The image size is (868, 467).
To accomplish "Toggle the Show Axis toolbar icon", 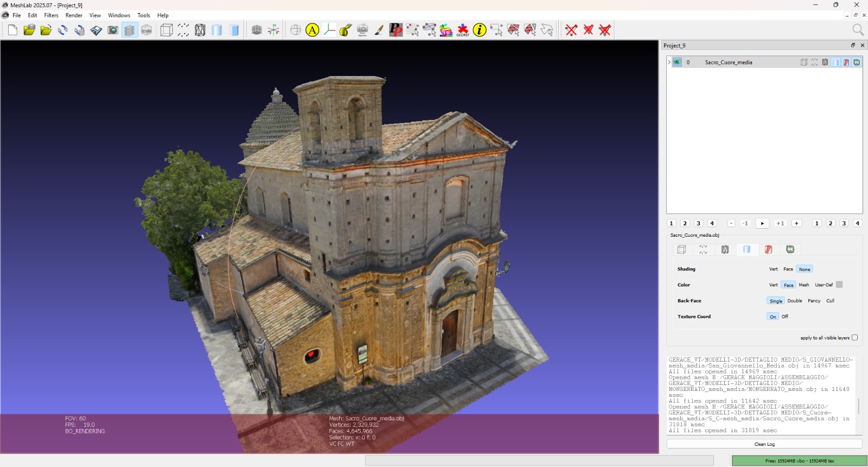I will pyautogui.click(x=273, y=30).
